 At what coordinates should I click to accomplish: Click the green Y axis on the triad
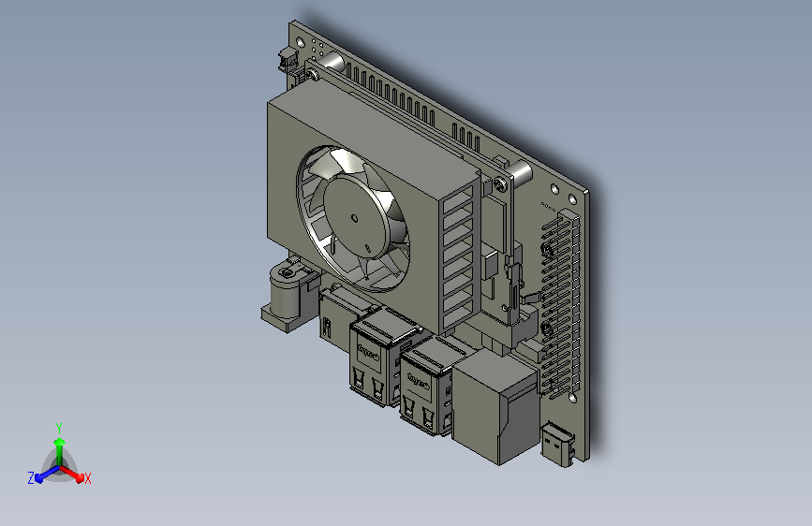tap(60, 451)
